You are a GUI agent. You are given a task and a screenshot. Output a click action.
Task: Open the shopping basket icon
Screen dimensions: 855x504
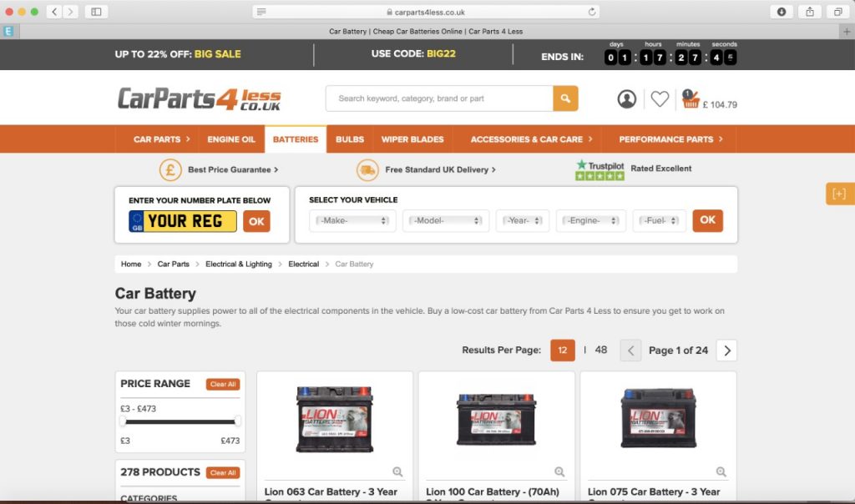tap(690, 99)
